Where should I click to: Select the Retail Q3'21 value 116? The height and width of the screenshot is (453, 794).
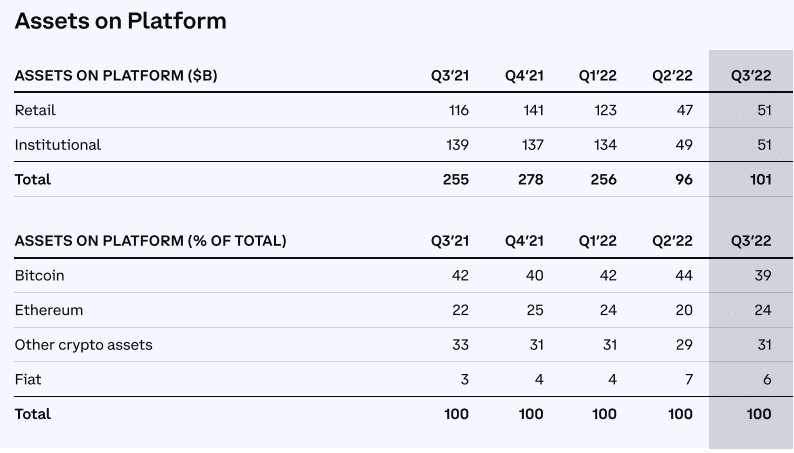click(457, 110)
